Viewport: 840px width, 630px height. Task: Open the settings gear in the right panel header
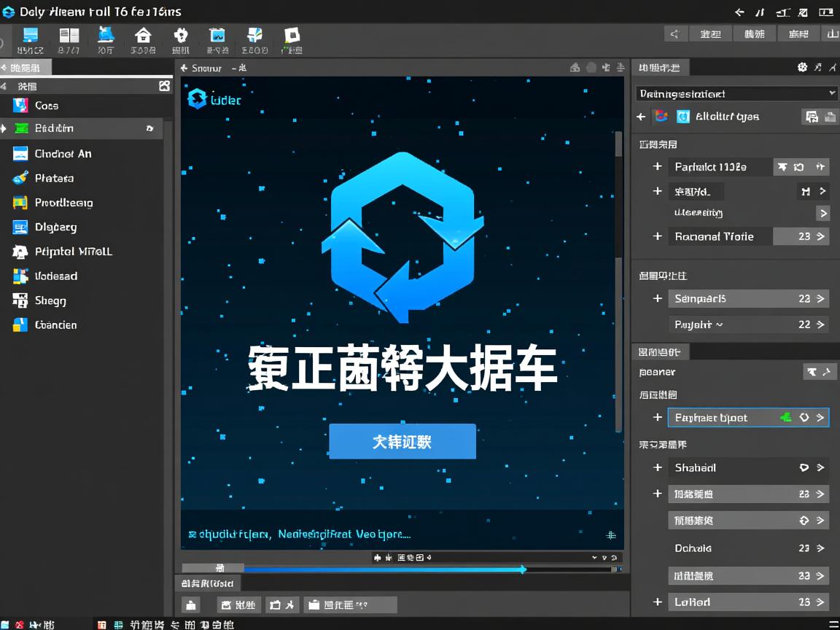click(x=802, y=67)
